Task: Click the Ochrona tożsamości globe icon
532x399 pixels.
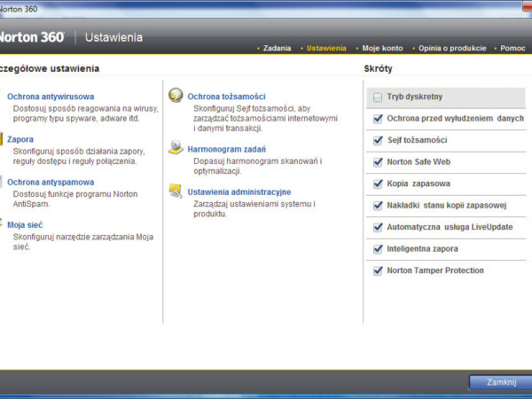Action: (x=176, y=96)
